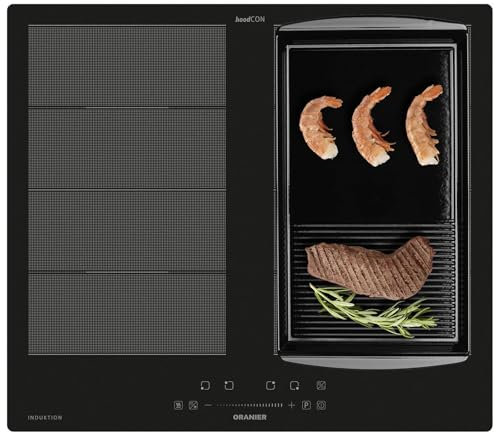496x432 pixels.
Task: Set power level on the touch slider
Action: [x=249, y=405]
